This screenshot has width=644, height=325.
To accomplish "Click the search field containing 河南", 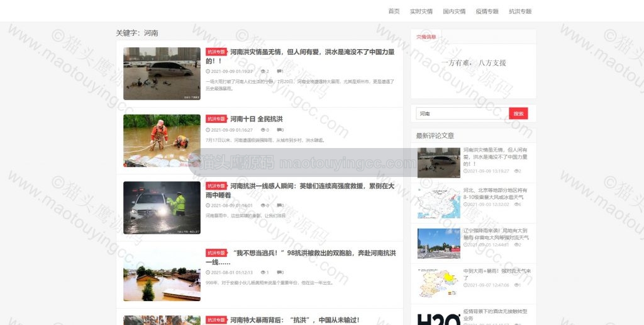I will 462,113.
